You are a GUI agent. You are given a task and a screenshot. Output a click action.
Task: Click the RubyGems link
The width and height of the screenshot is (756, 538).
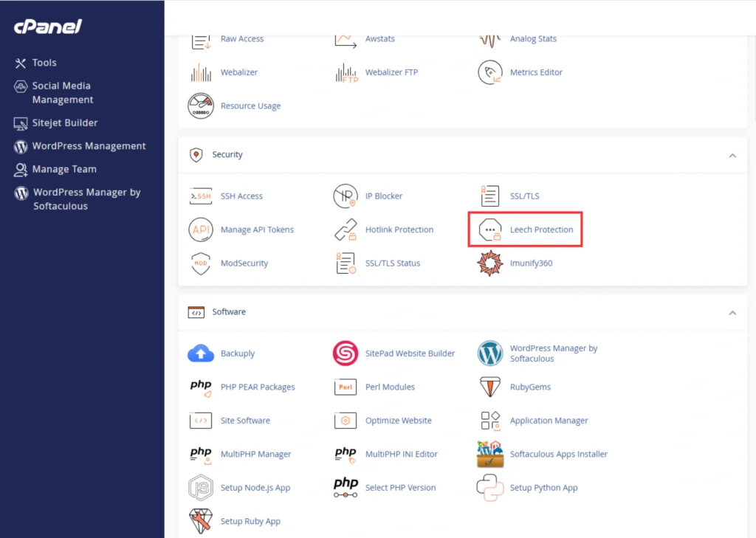530,387
